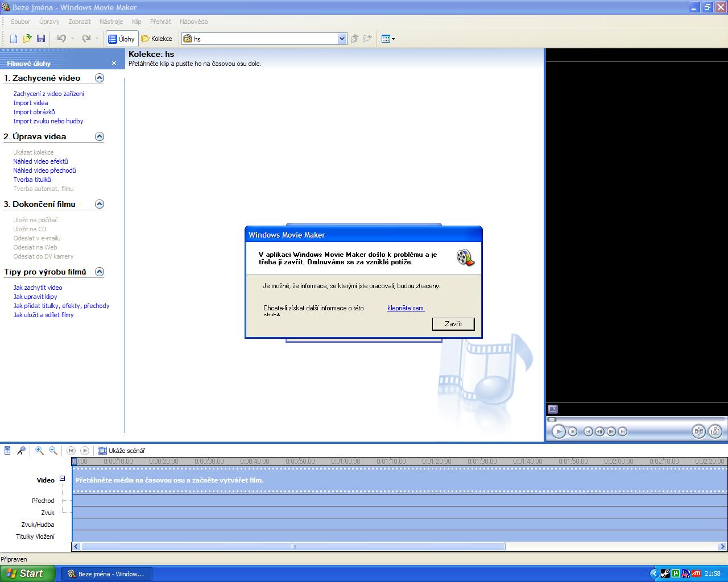
Task: Click the 'Import obrázků' link
Action: [x=34, y=112]
